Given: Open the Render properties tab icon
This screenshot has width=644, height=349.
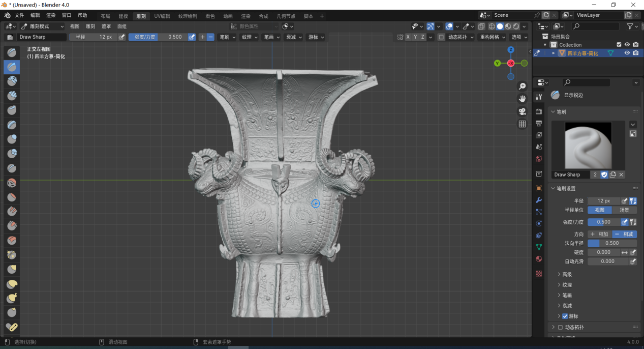Looking at the screenshot, I should click(539, 111).
